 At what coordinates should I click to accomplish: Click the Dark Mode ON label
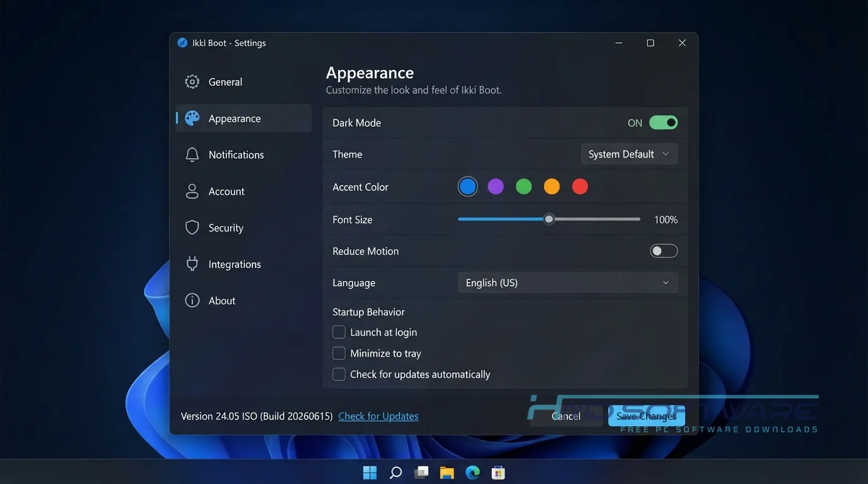pos(635,123)
